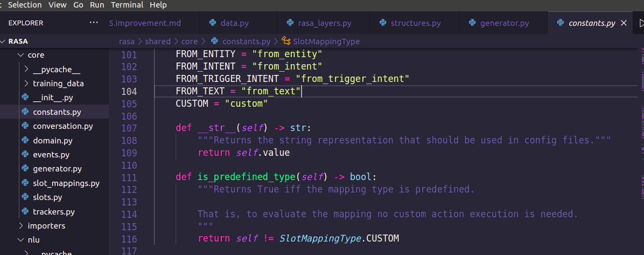This screenshot has width=644, height=255.
Task: Open the Go menu
Action: (78, 5)
